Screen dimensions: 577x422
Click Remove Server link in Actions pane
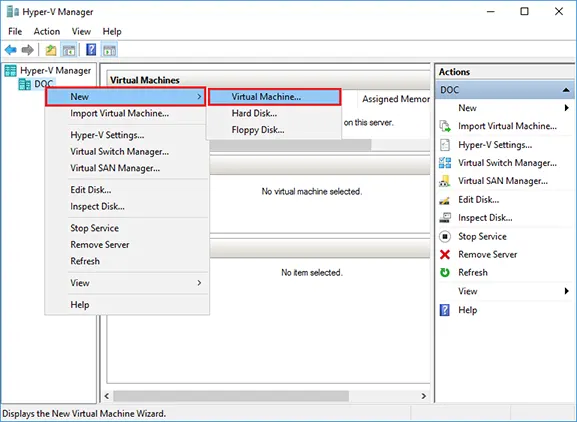(x=488, y=254)
